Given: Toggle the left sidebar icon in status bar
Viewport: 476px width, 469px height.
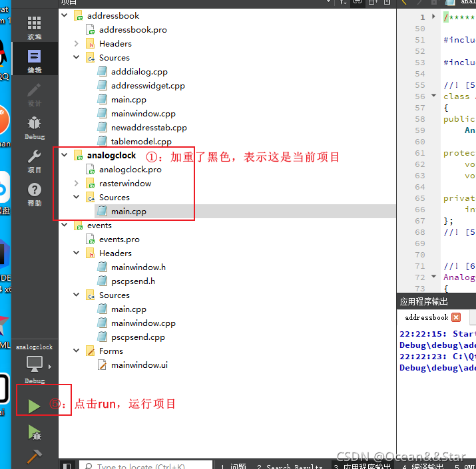Looking at the screenshot, I should pyautogui.click(x=67, y=466).
